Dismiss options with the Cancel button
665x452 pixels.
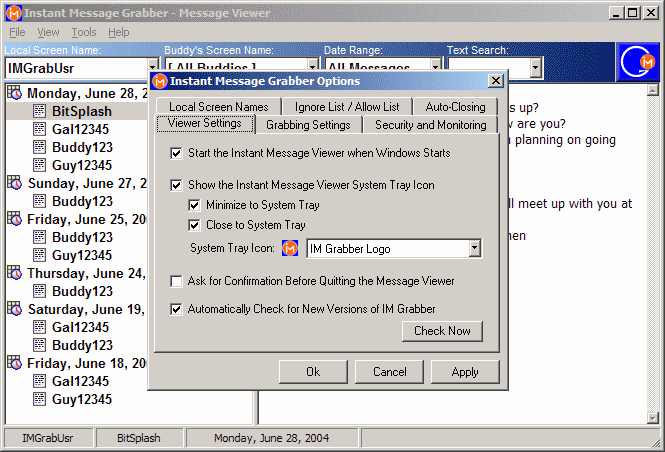(389, 372)
